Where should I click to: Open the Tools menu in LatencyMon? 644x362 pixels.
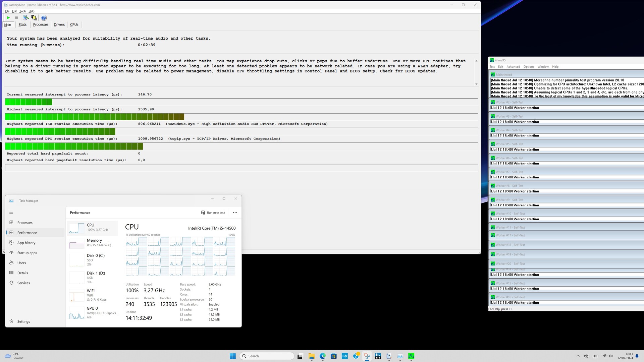(x=22, y=11)
